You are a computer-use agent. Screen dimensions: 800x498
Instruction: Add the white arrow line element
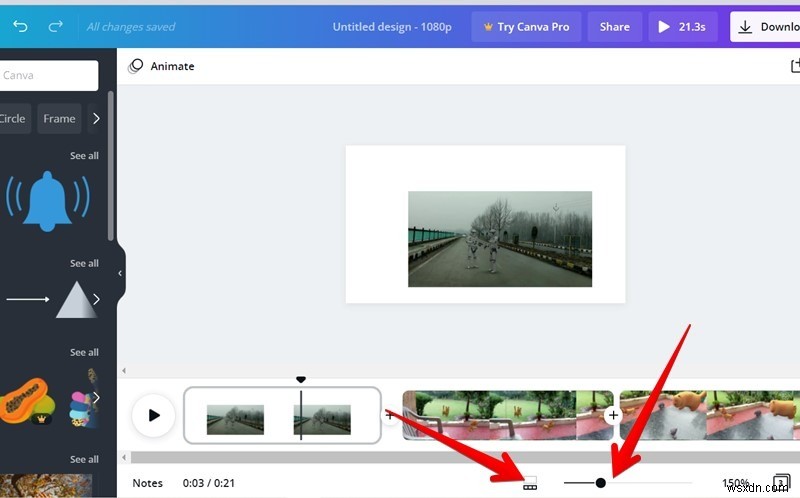(28, 300)
